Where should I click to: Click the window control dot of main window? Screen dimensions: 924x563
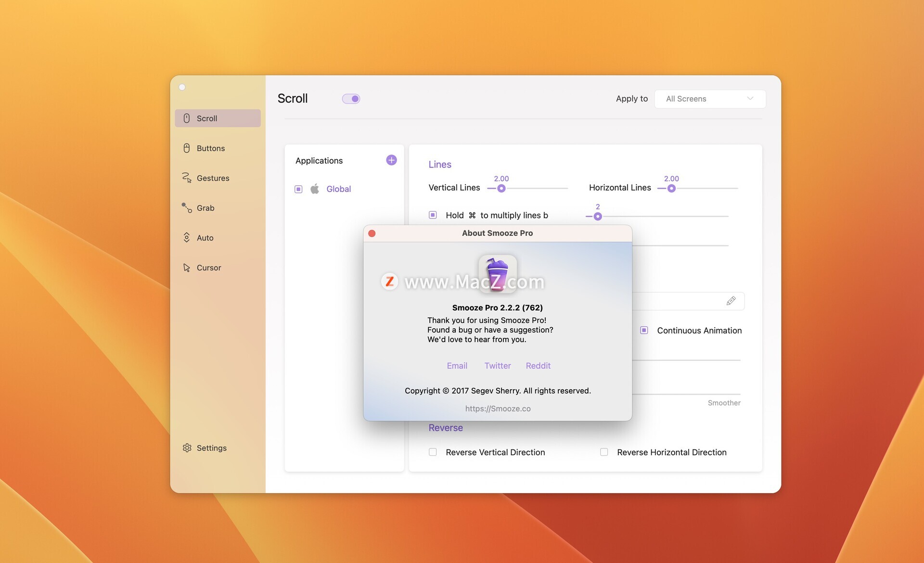(182, 87)
